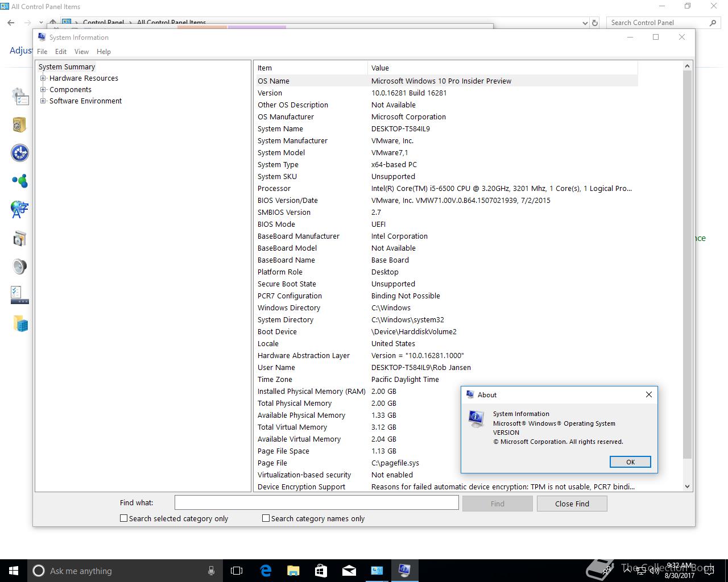The width and height of the screenshot is (728, 582).
Task: Select the System Manufacturer row
Action: point(446,141)
